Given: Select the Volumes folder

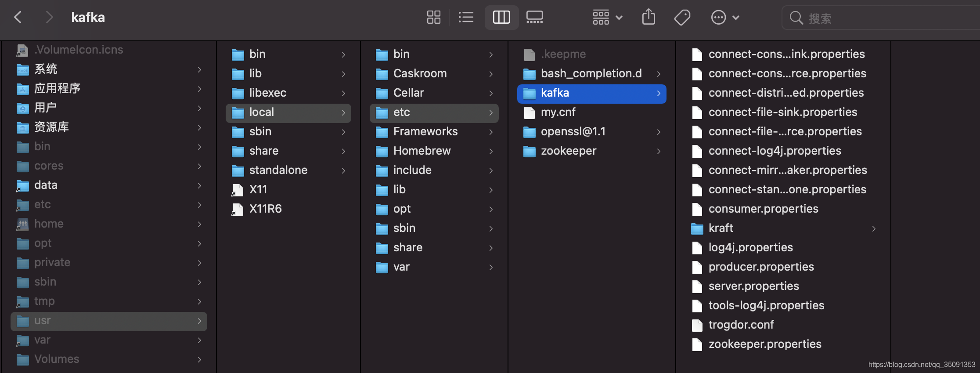Looking at the screenshot, I should [x=109, y=359].
